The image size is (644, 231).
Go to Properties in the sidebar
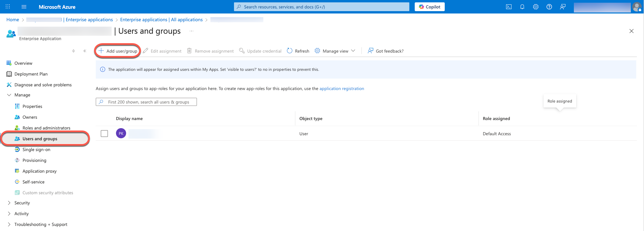32,107
